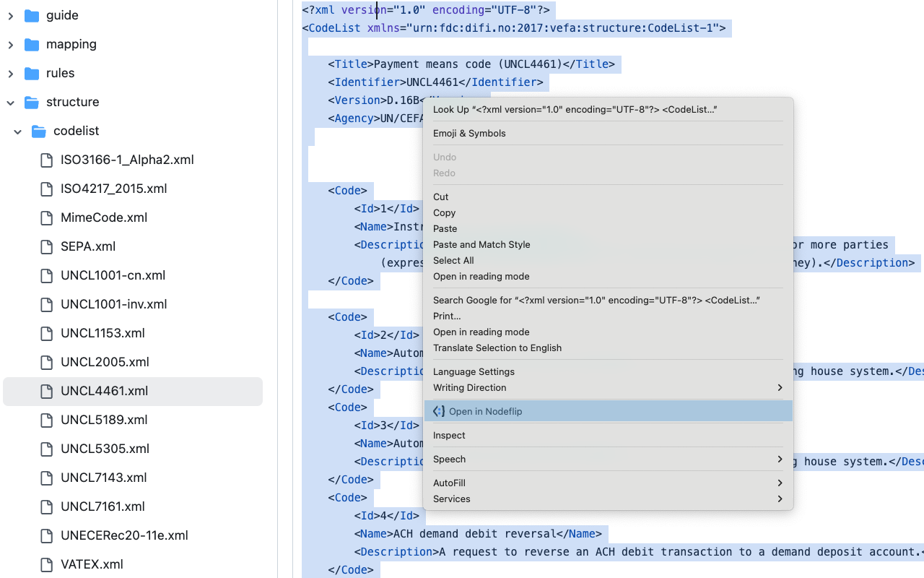
Task: Choose Select All from context menu
Action: pos(609,260)
